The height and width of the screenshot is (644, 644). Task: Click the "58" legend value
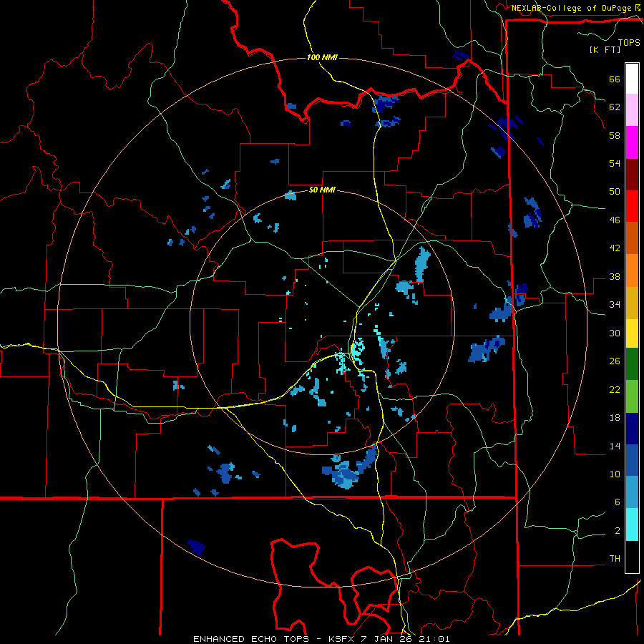(x=615, y=135)
